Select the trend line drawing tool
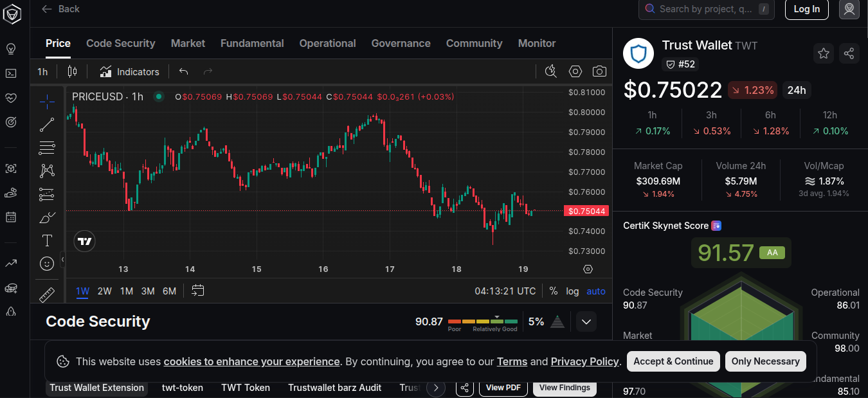868x398 pixels. click(47, 125)
